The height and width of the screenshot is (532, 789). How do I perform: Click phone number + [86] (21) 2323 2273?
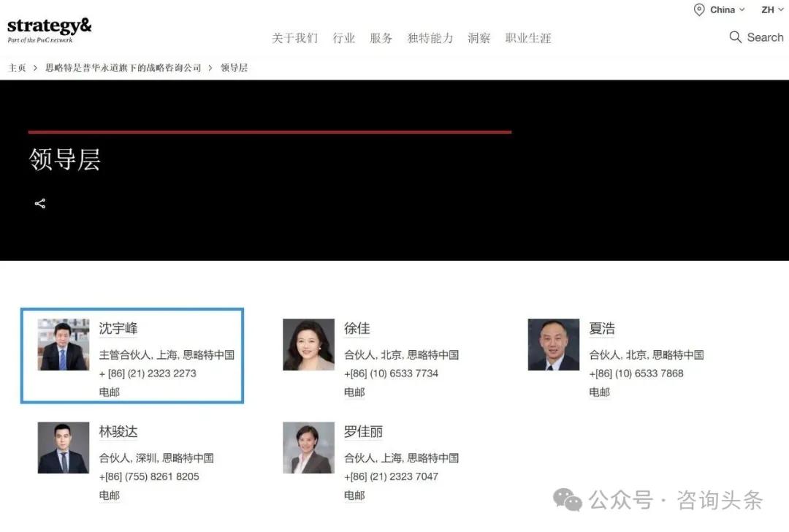coord(148,373)
